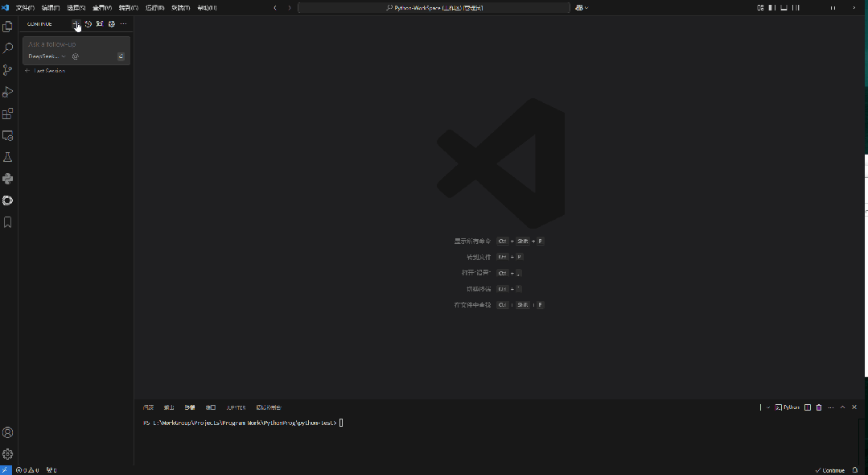Open the DeepSeek model selector dropdown
The width and height of the screenshot is (868, 475).
(x=46, y=56)
